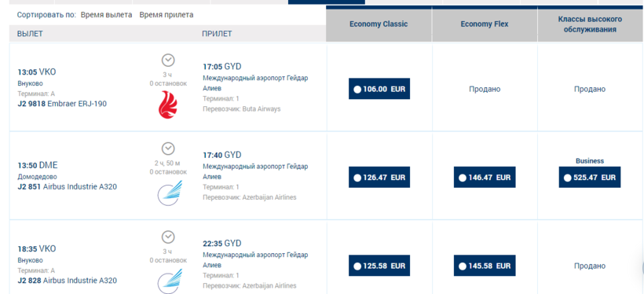Choose the 145.58 EUR Economy Flex fare
This screenshot has width=644, height=294.
(x=485, y=266)
